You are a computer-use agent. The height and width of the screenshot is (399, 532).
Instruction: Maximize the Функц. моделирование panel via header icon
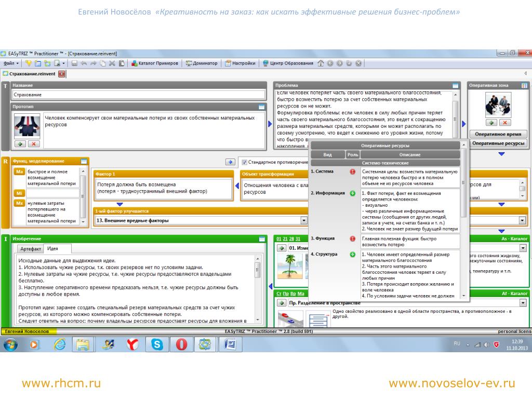click(84, 161)
